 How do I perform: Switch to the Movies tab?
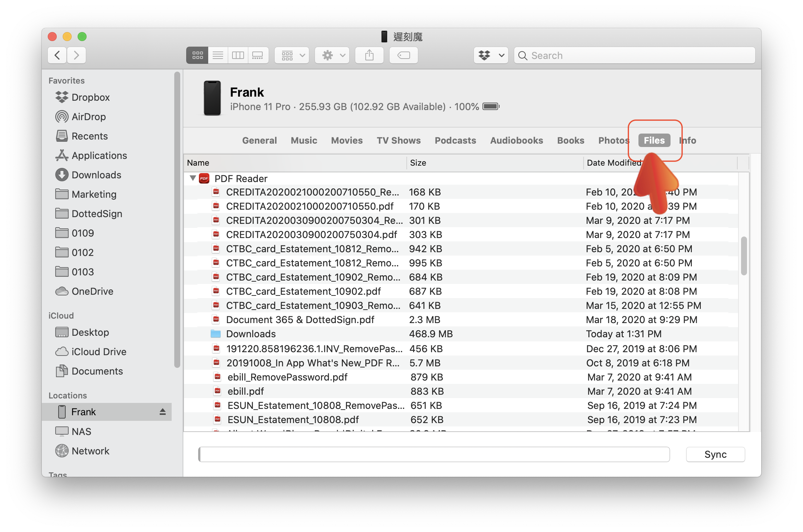coord(347,141)
